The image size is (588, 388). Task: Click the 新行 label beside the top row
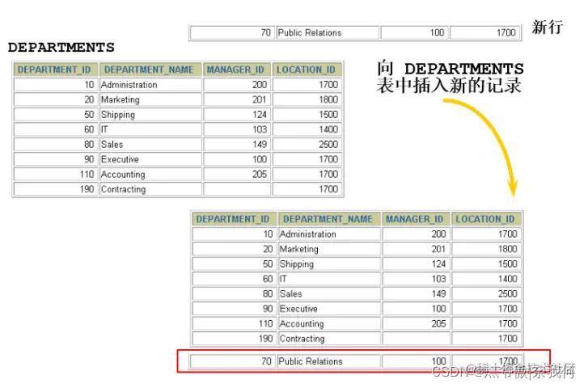[547, 27]
